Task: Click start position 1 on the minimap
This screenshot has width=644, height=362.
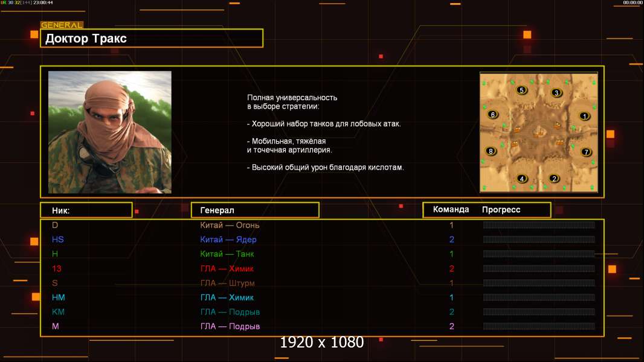Action: (x=584, y=116)
